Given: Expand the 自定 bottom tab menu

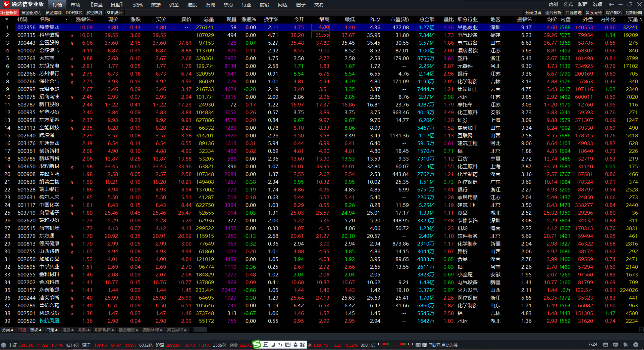Looking at the screenshot, I should tap(52, 330).
